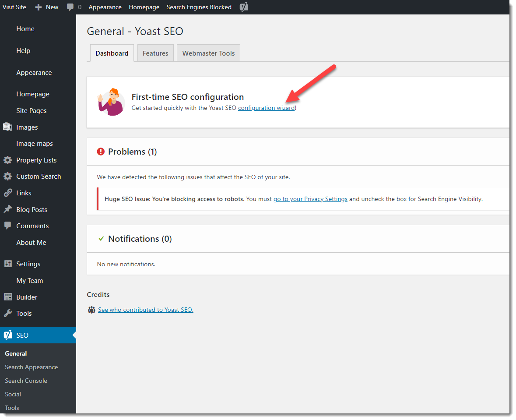Open About Me in the sidebar

point(31,243)
